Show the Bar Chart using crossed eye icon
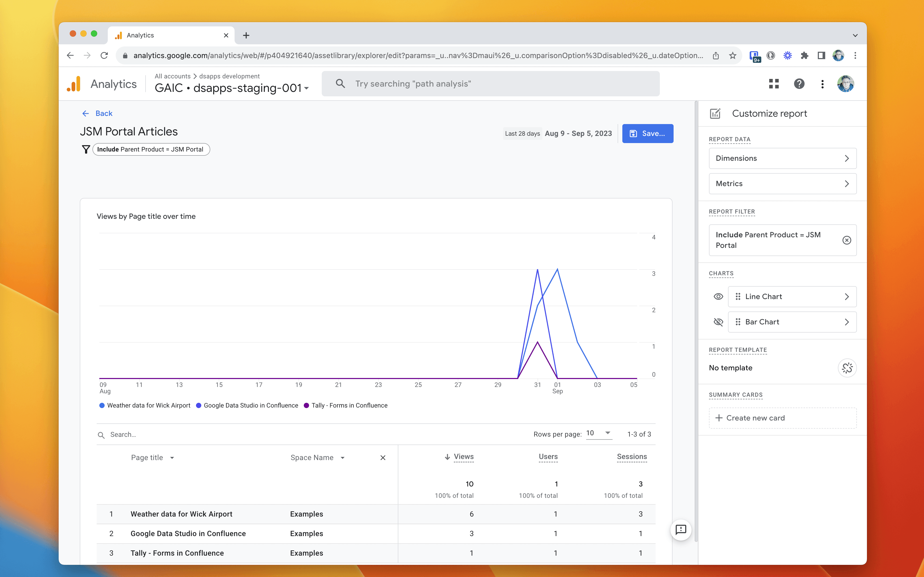This screenshot has height=577, width=924. 718,322
